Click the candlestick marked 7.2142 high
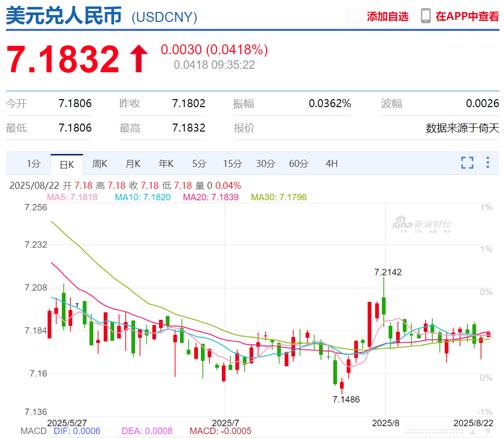 [x=384, y=305]
